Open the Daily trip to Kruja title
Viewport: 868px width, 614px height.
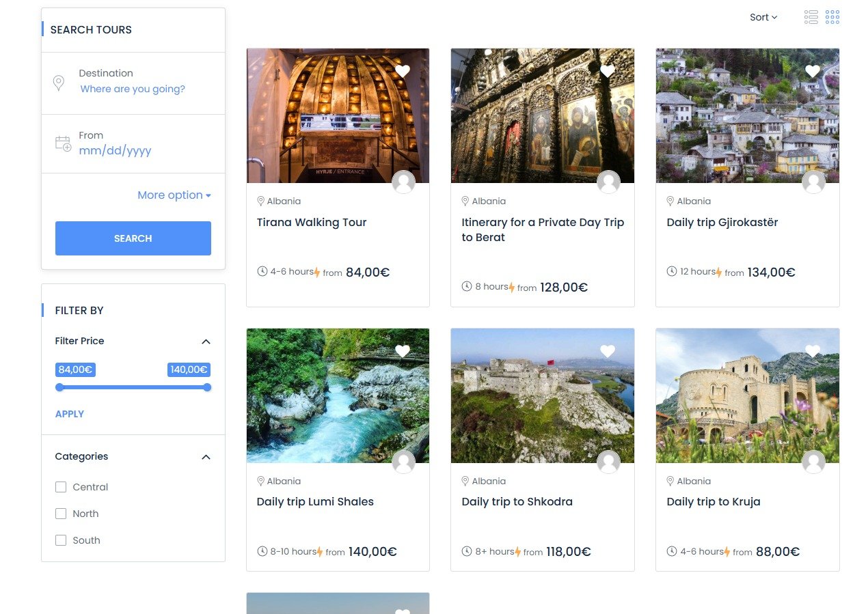[713, 501]
